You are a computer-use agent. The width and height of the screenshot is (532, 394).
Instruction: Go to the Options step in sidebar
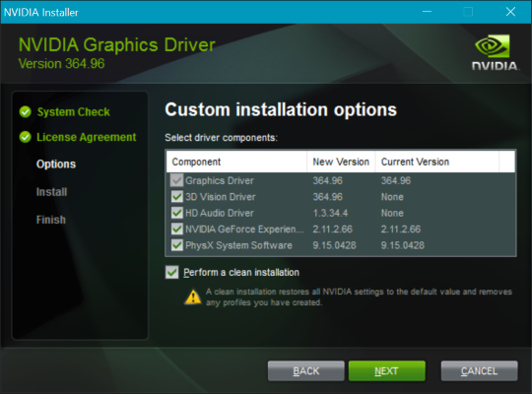point(56,164)
